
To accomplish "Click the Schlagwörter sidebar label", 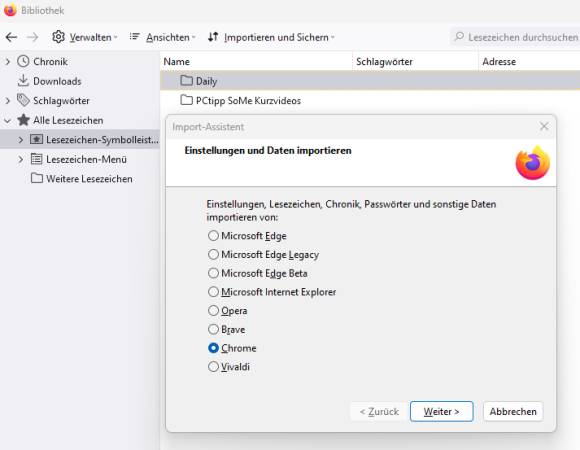I will [61, 101].
